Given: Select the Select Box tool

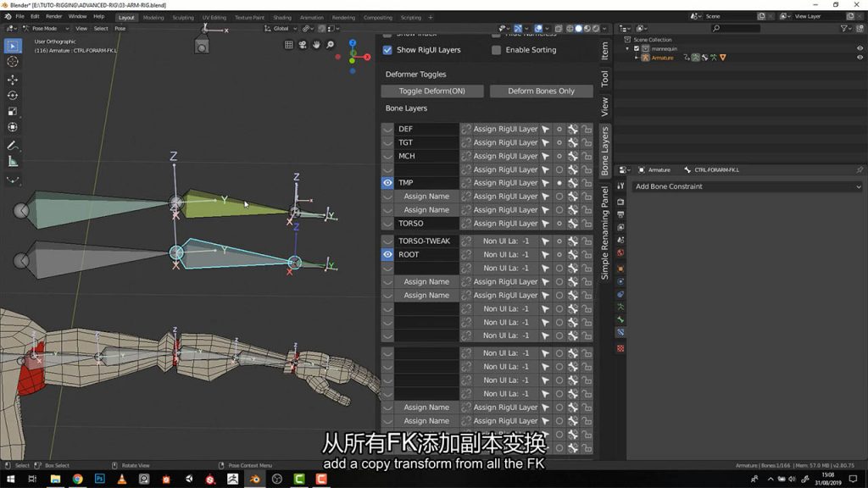Looking at the screenshot, I should pyautogui.click(x=12, y=46).
